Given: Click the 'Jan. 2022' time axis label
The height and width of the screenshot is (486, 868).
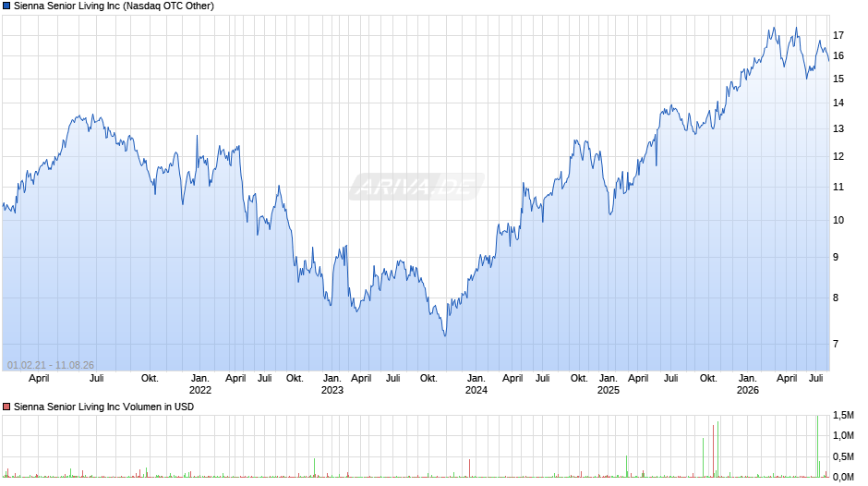Looking at the screenshot, I should point(199,384).
